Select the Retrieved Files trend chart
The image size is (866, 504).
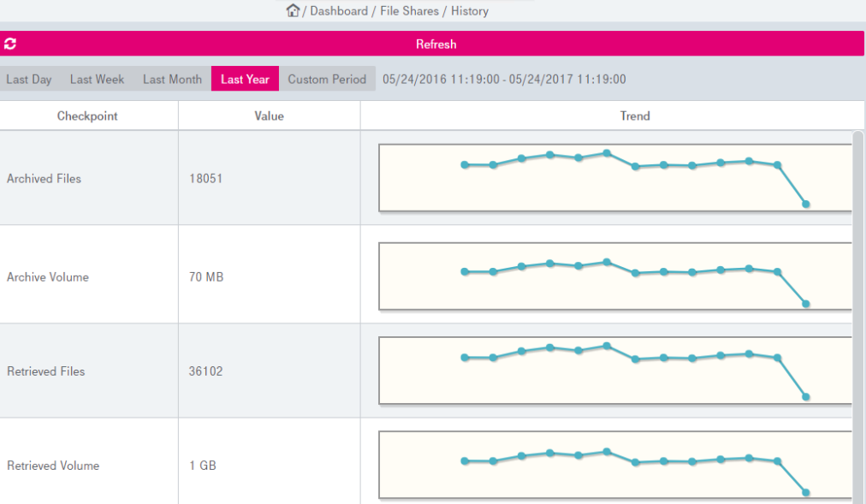(x=614, y=371)
